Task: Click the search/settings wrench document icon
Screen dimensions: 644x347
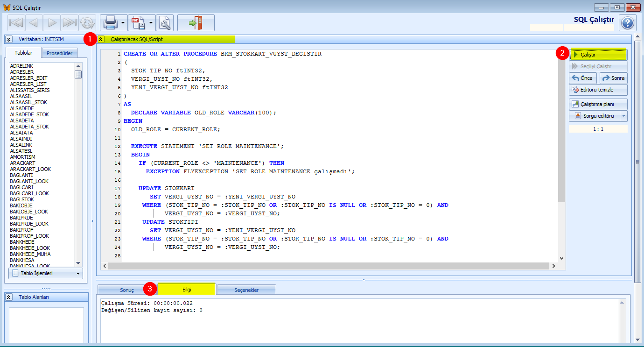Action: pos(165,22)
